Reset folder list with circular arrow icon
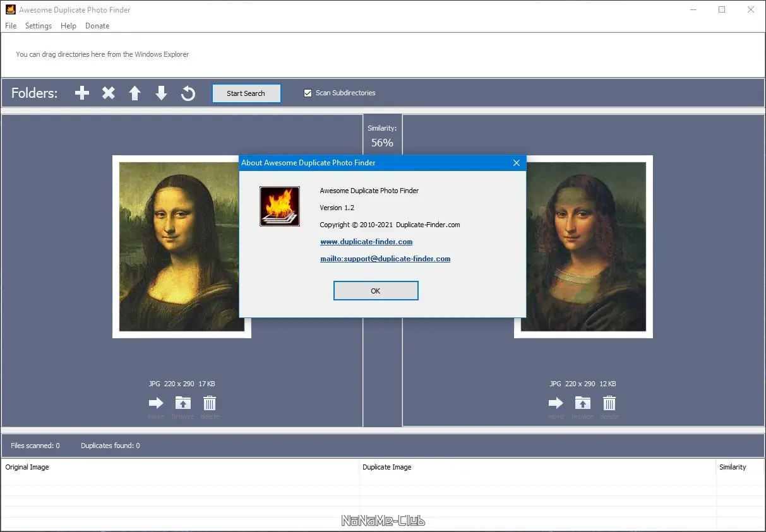Viewport: 766px width, 532px height. point(188,93)
